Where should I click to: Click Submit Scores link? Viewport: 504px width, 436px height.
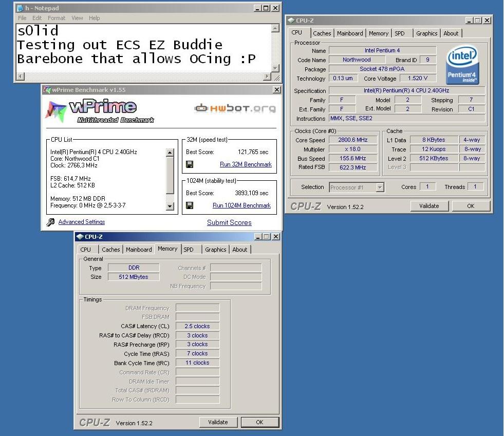point(229,222)
